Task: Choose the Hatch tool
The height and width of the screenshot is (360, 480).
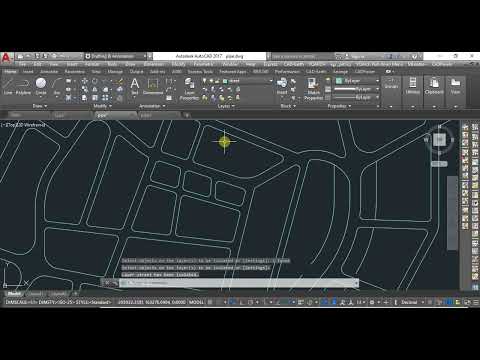Action: [x=68, y=98]
